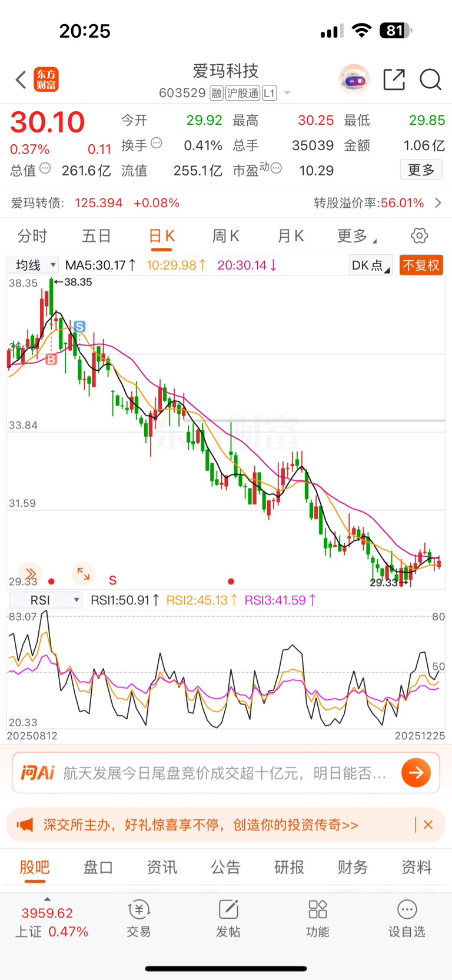Expand stock title dropdown arrow
The height and width of the screenshot is (980, 452).
287,93
